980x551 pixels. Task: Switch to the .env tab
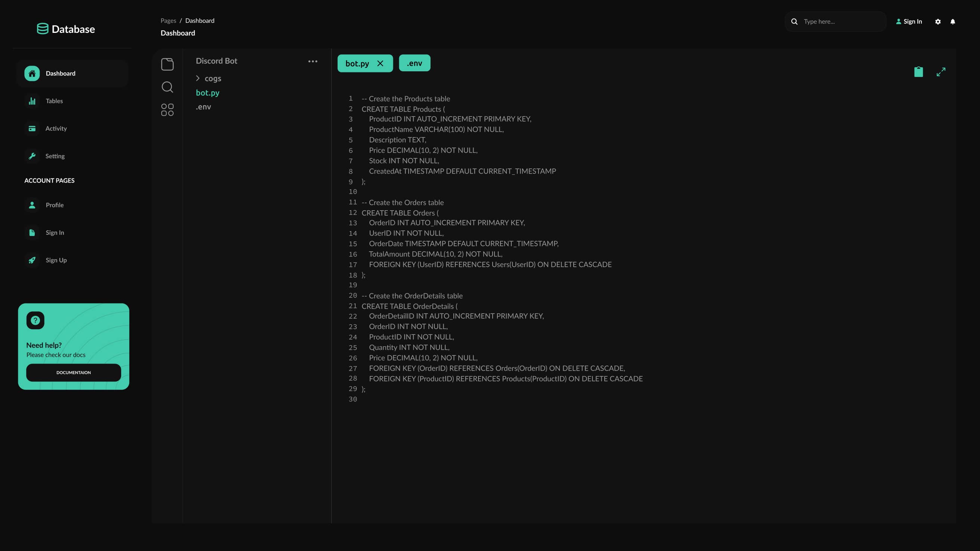point(414,63)
